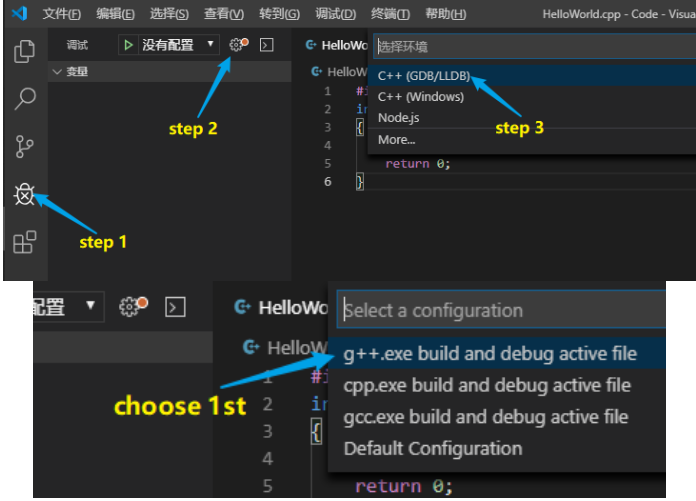
Task: Select C++ (GDB/LLDB) environment
Action: pyautogui.click(x=532, y=76)
